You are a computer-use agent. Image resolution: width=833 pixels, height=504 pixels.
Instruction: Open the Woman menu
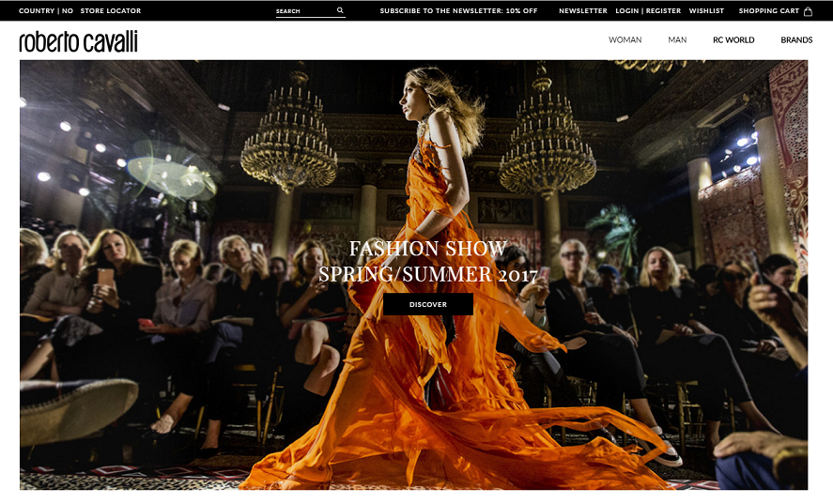pos(625,39)
